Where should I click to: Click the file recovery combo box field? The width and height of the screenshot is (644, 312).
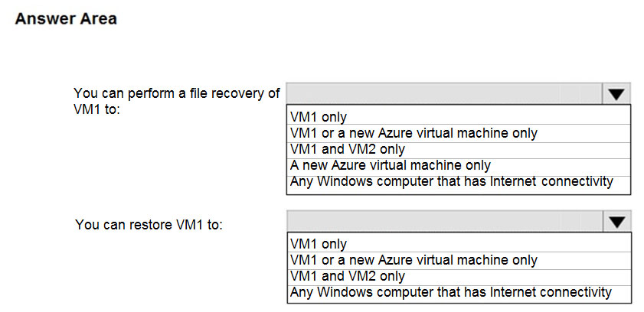444,94
